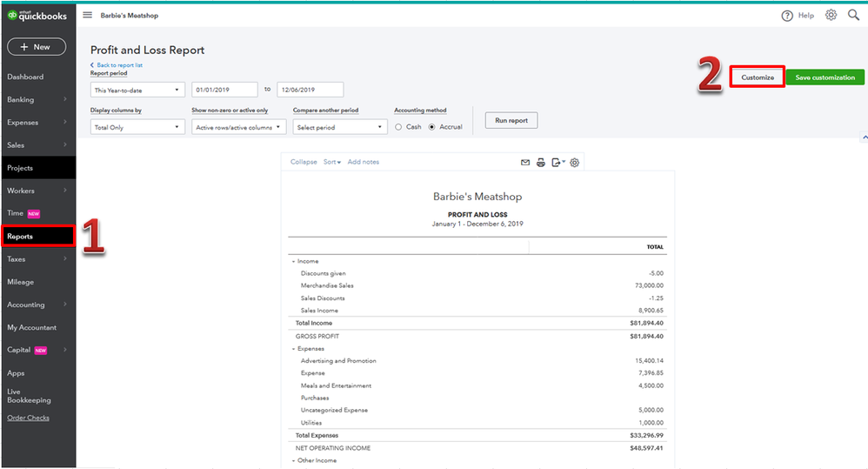Print the report with printer icon
This screenshot has height=469, width=868.
point(541,162)
